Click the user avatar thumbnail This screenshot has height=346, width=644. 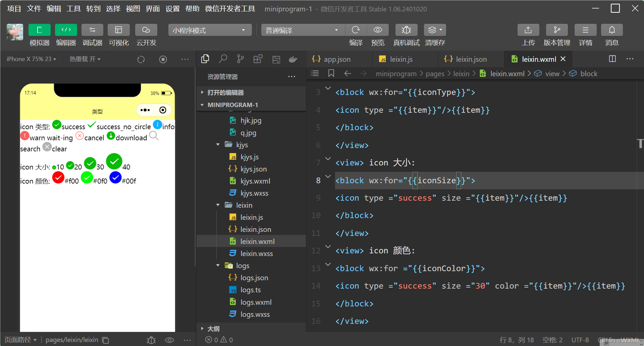[15, 32]
